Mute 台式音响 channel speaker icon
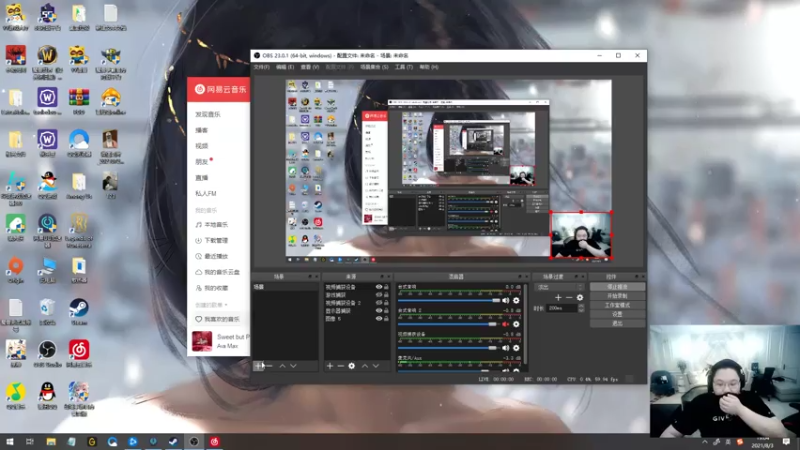This screenshot has width=800, height=450. [x=506, y=301]
